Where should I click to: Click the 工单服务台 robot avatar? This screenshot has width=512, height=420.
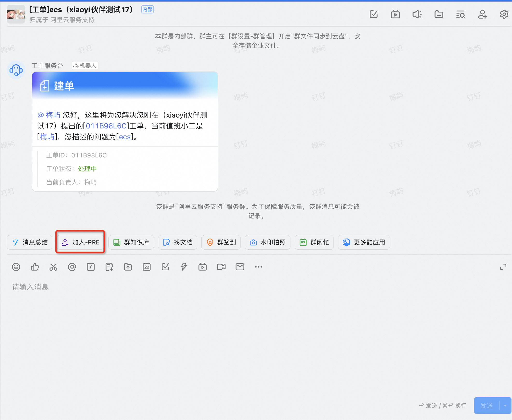click(16, 70)
